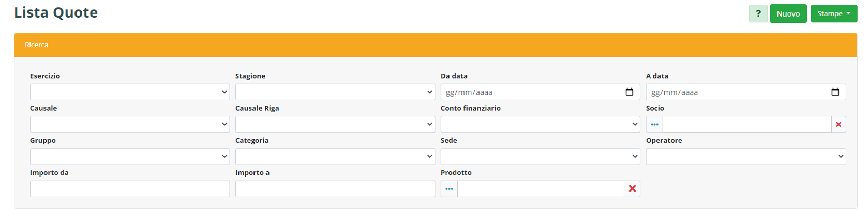Clear the Prodotto field with red X
The image size is (868, 220).
tap(632, 189)
